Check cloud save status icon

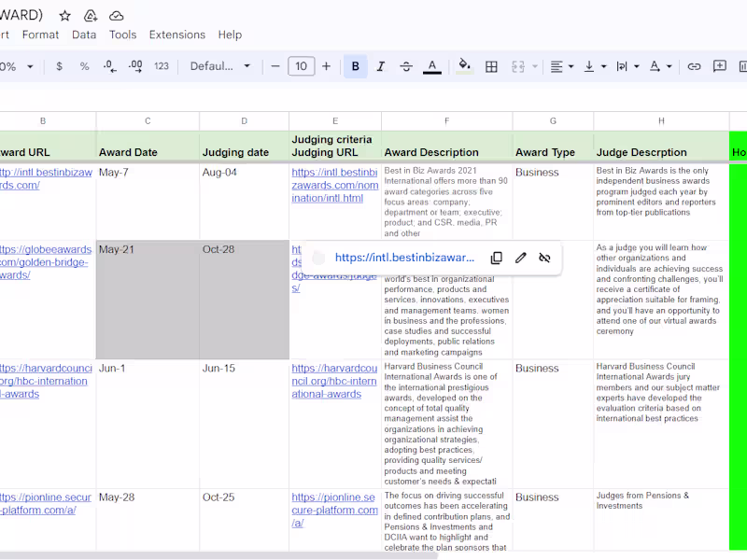point(117,16)
